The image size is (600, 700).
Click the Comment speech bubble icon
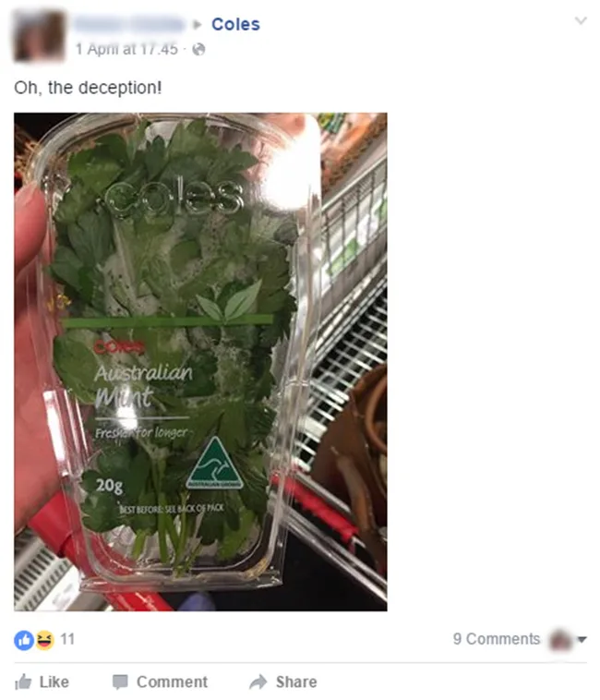pos(120,682)
